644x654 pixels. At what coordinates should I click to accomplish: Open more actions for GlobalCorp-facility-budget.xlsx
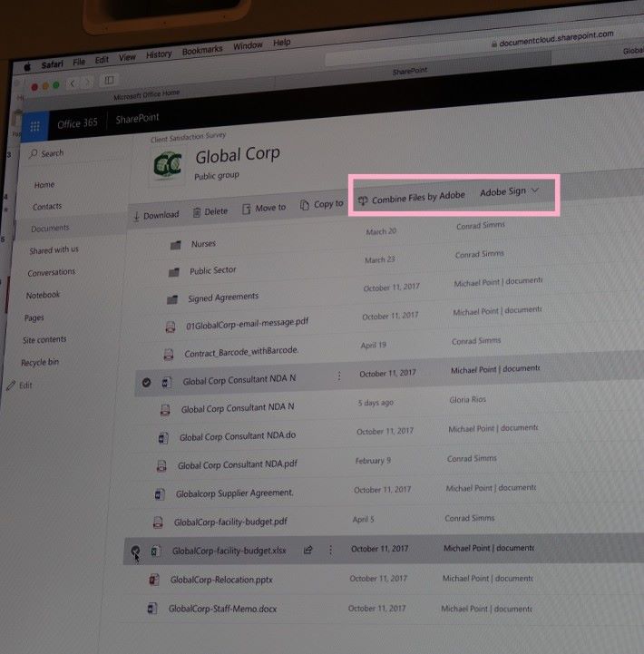tap(330, 550)
